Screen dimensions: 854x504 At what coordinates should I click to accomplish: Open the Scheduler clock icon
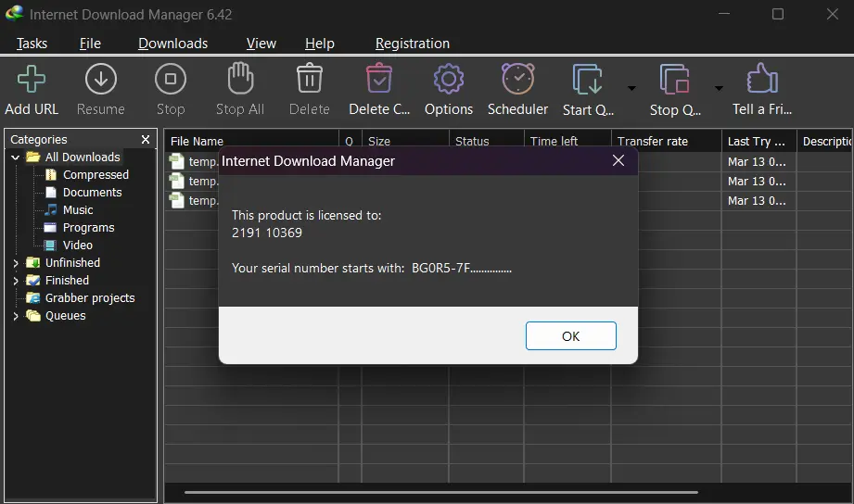[518, 79]
